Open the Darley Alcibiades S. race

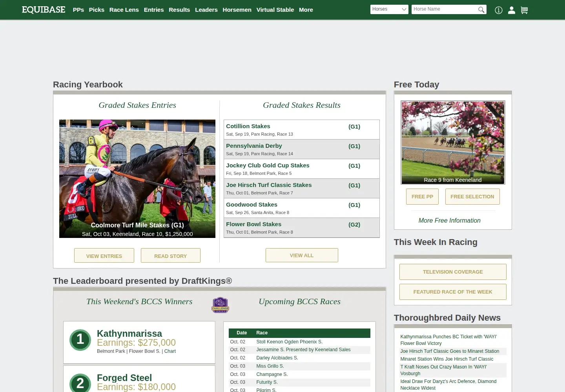(x=277, y=358)
